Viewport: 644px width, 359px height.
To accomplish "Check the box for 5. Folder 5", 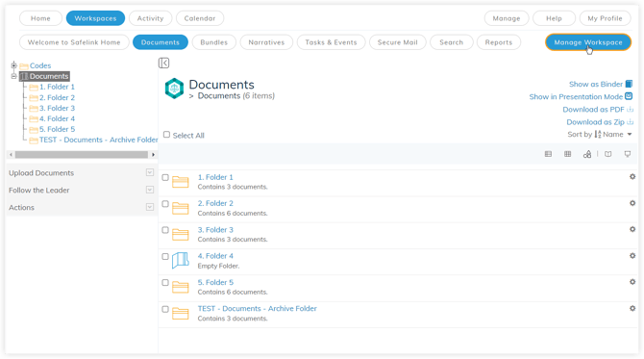I will point(165,283).
